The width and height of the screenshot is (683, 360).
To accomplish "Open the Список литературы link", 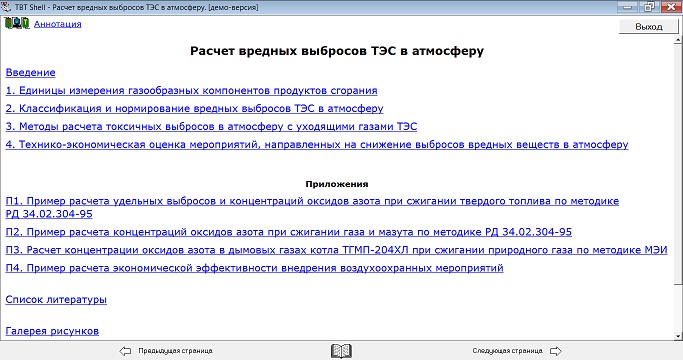I will coord(56,300).
